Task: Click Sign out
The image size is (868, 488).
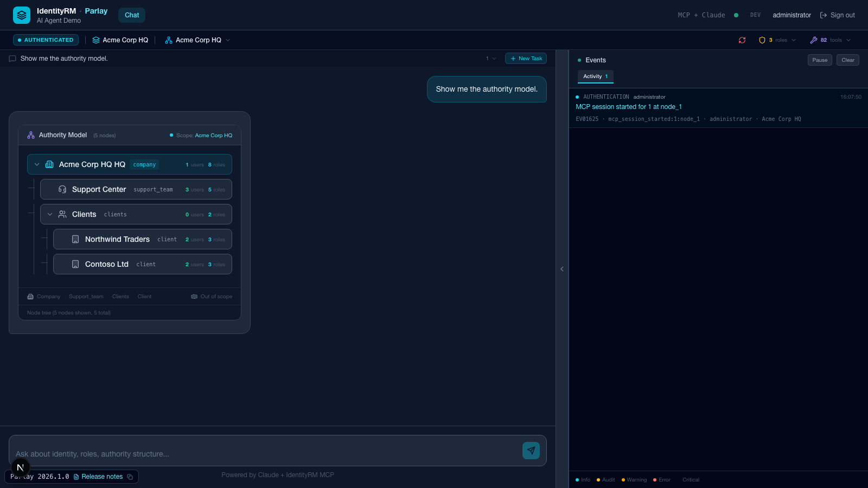Action: click(x=838, y=15)
